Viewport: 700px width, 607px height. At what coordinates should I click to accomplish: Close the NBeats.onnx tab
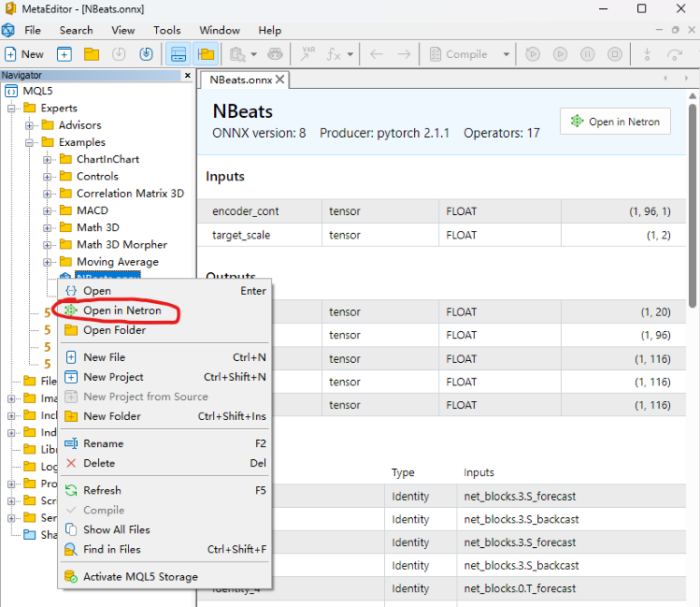coord(280,79)
